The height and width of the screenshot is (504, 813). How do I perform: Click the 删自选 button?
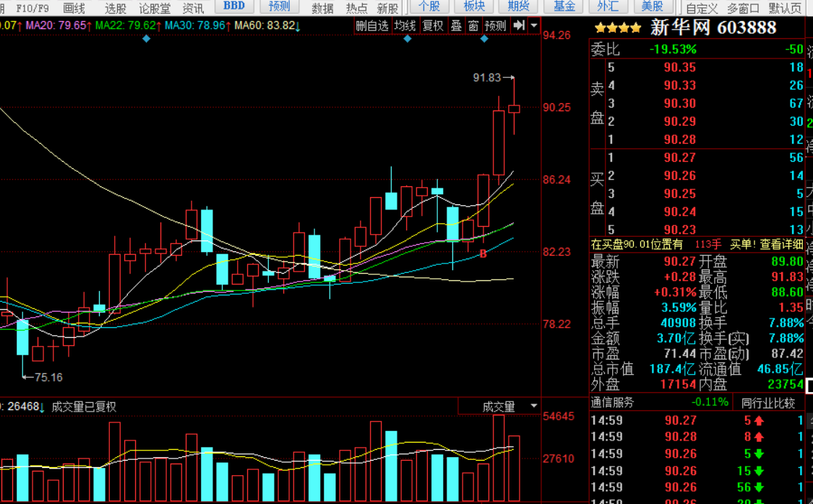pos(372,25)
